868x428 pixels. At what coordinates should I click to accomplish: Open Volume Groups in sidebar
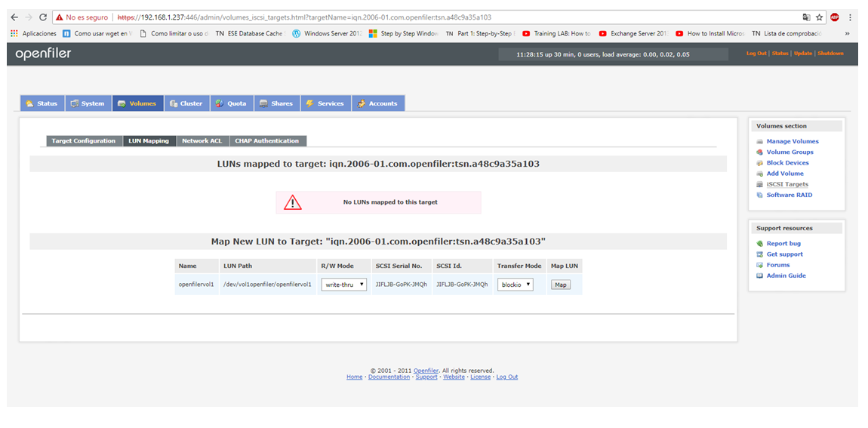point(790,152)
